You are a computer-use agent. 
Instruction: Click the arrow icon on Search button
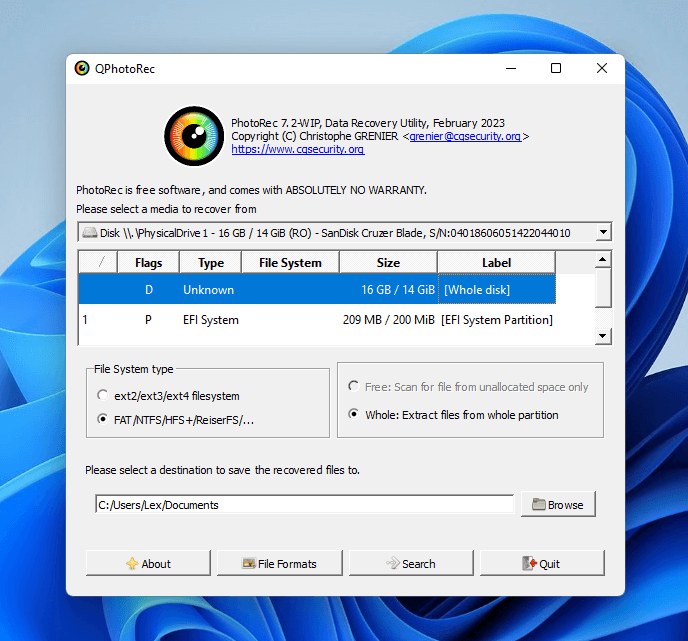(393, 563)
